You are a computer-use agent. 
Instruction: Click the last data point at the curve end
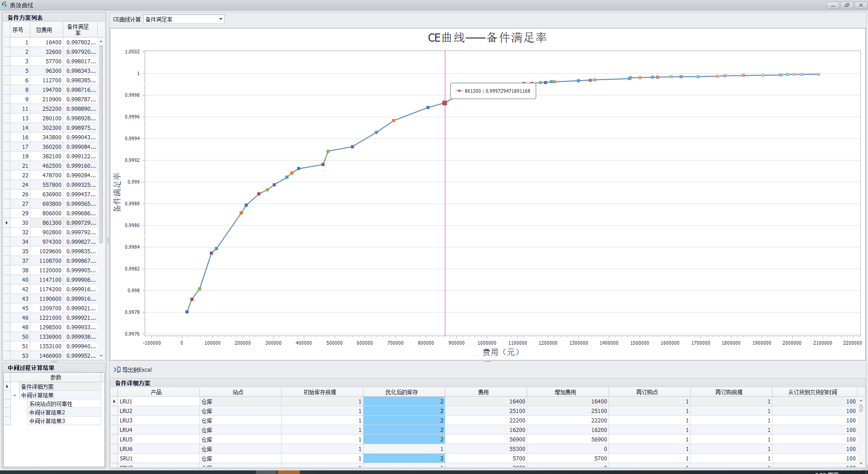coord(818,74)
